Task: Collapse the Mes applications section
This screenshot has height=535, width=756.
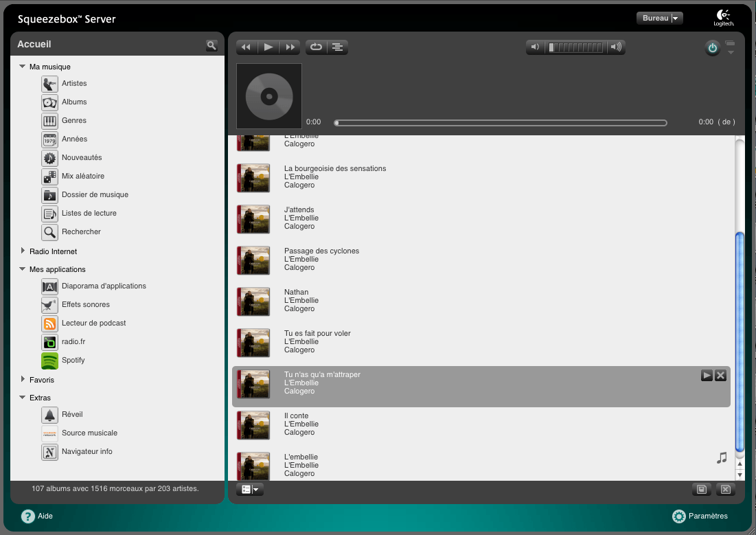Action: pos(22,269)
